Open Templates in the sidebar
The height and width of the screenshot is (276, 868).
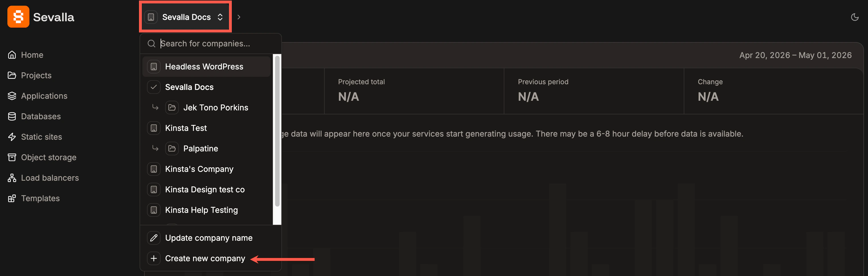(34, 199)
